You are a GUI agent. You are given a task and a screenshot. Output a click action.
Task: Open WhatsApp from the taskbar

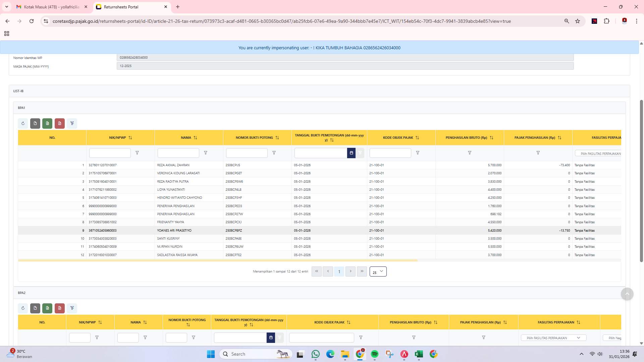[315, 354]
